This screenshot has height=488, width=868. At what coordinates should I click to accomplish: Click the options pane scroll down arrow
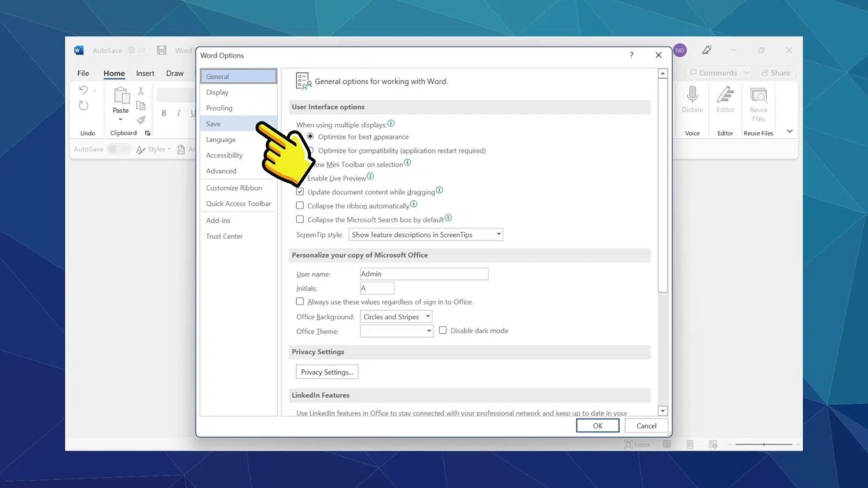663,411
